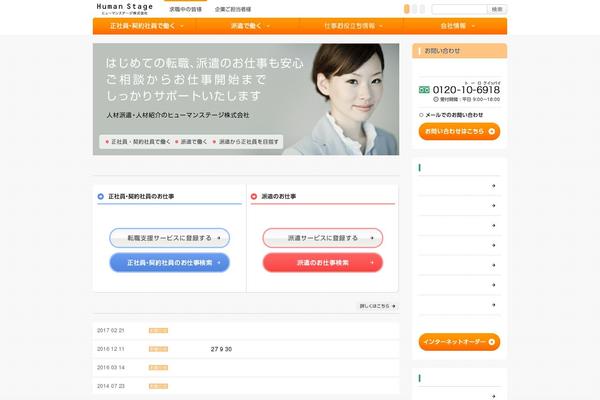Viewport: 600px width, 400px height.
Task: Click the メールでのお問い合わせ label
Action: tap(454, 115)
